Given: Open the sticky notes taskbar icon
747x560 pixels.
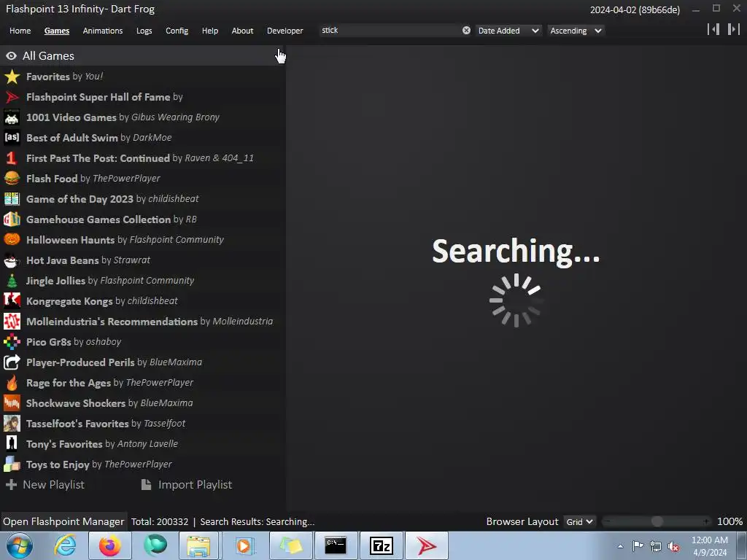Looking at the screenshot, I should pos(290,545).
